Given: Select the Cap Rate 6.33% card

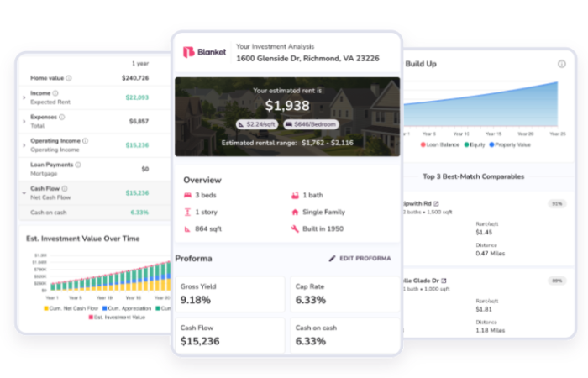Looking at the screenshot, I should (x=345, y=294).
